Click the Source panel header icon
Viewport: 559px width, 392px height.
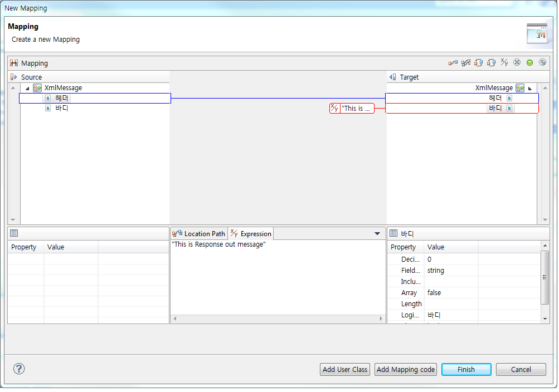click(x=13, y=77)
